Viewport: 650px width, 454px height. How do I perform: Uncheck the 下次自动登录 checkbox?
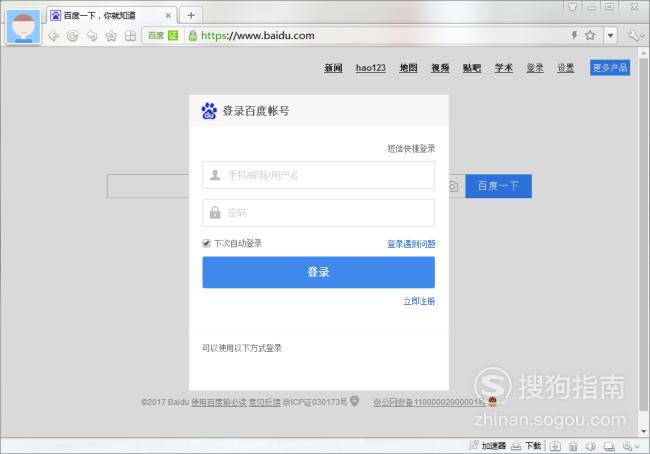pos(206,243)
